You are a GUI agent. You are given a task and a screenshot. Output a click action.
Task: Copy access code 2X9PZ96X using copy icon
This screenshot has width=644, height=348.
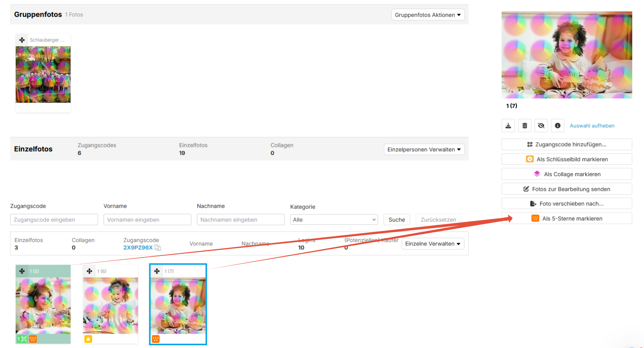[157, 248]
